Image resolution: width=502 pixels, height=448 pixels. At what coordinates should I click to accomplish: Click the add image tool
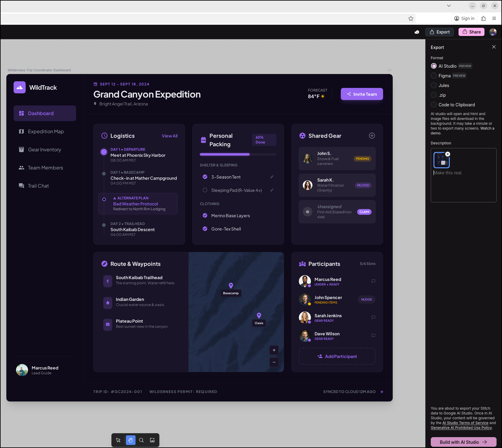[152, 440]
